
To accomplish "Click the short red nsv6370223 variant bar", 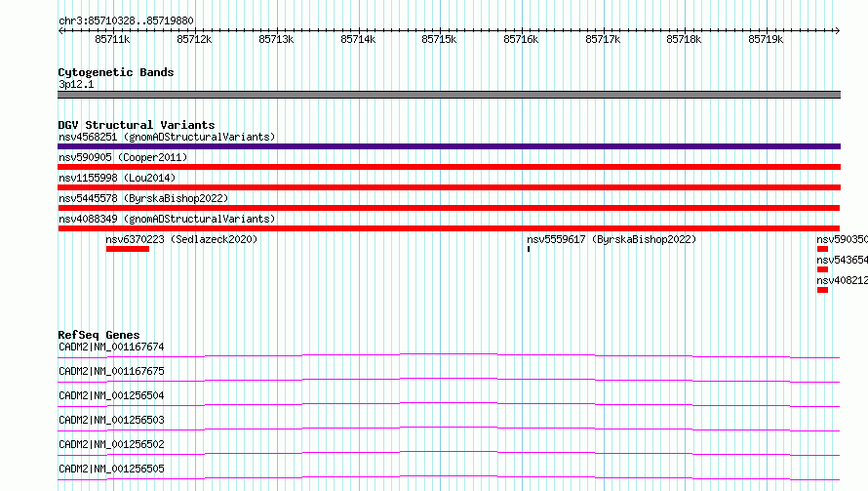I will (128, 249).
